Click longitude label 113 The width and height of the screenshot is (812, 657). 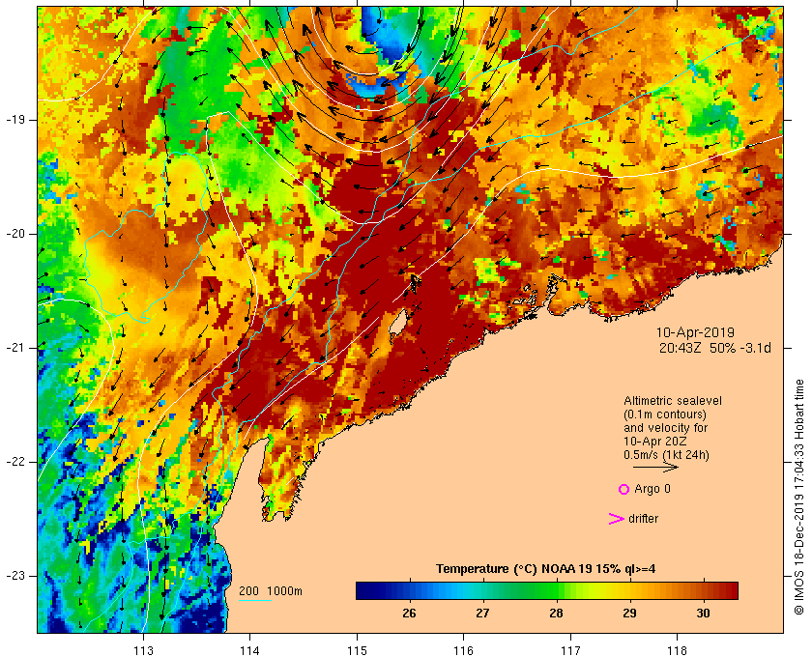pos(143,651)
